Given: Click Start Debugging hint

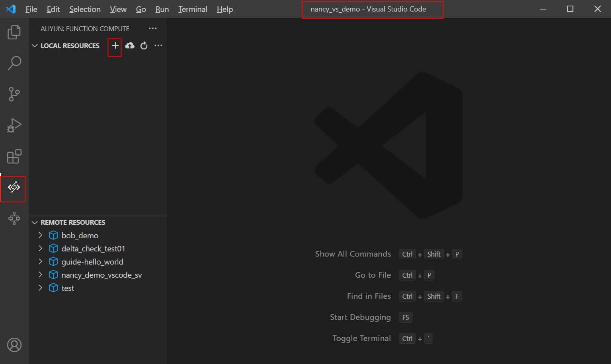Looking at the screenshot, I should coord(360,317).
